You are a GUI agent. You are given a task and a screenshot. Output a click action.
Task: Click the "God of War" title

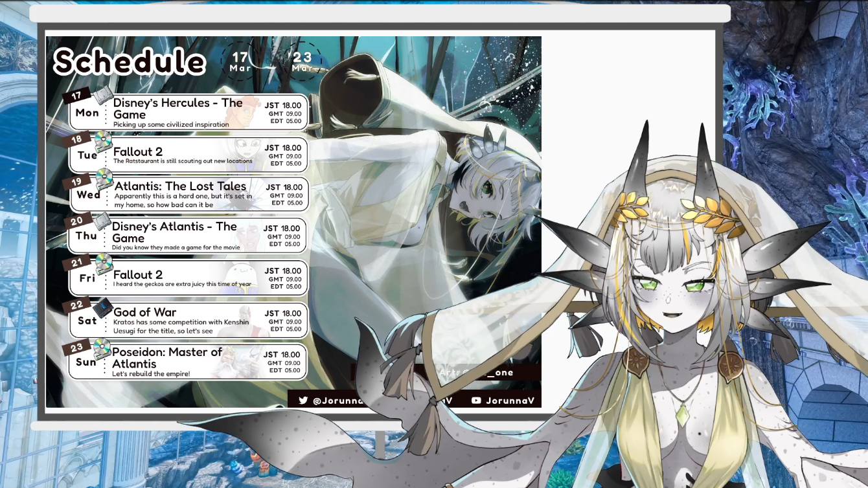pos(144,312)
